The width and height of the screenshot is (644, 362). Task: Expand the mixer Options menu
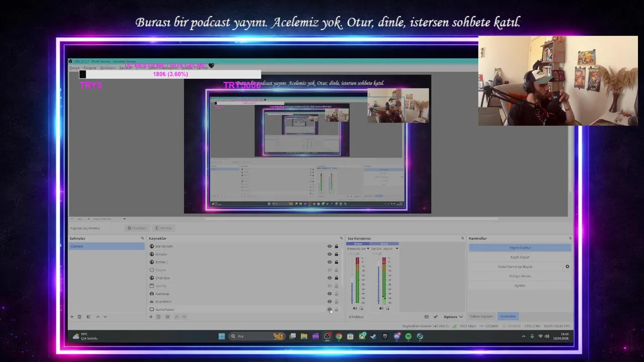(453, 317)
